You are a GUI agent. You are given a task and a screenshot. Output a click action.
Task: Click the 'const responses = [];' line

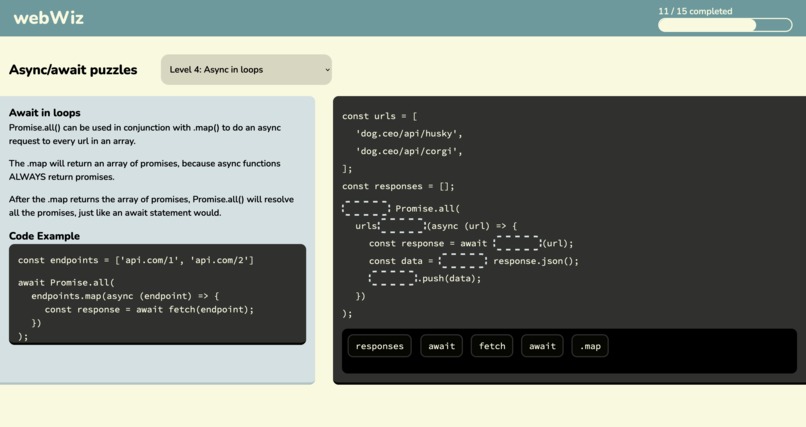tap(398, 186)
